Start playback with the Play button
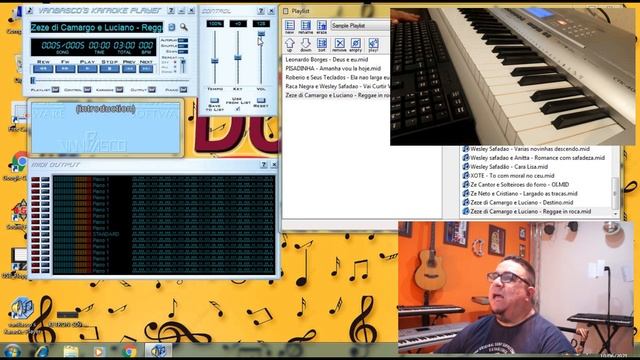This screenshot has height=360, width=640. pyautogui.click(x=87, y=69)
